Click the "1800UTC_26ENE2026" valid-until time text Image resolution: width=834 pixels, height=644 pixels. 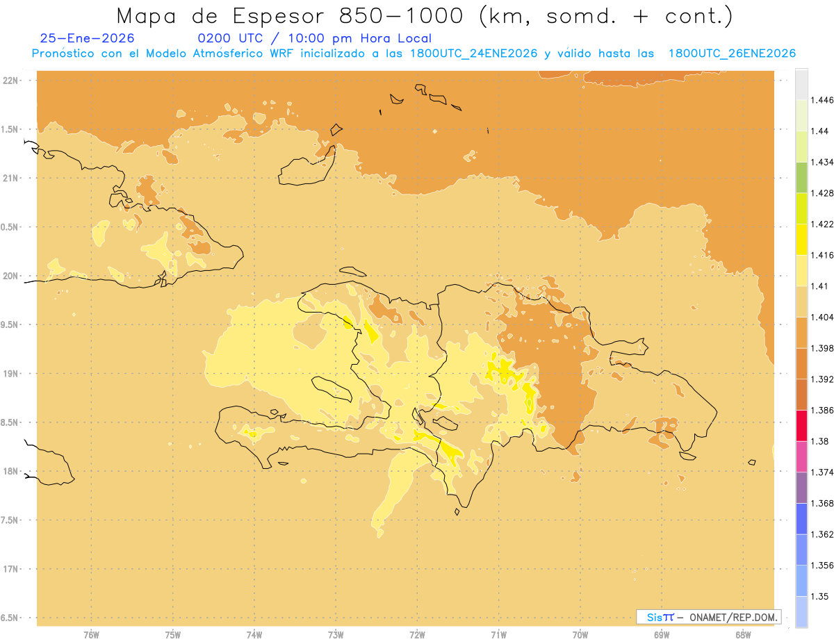point(732,53)
